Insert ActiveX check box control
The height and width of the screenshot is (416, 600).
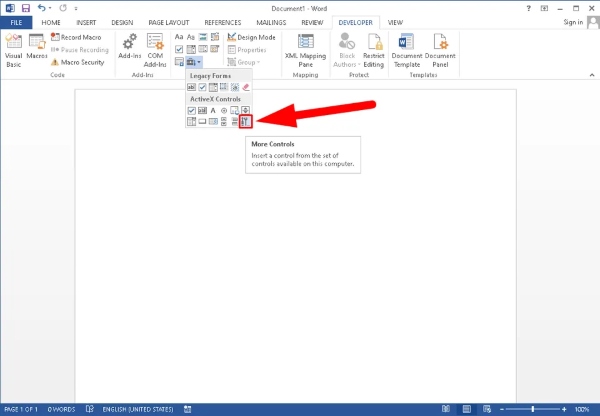(192, 110)
